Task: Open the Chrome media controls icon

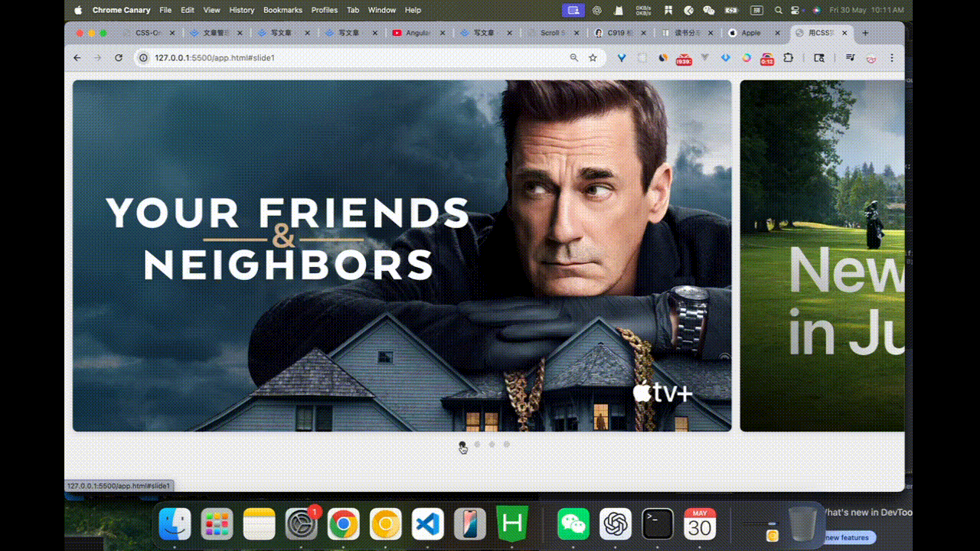Action: pos(850,57)
